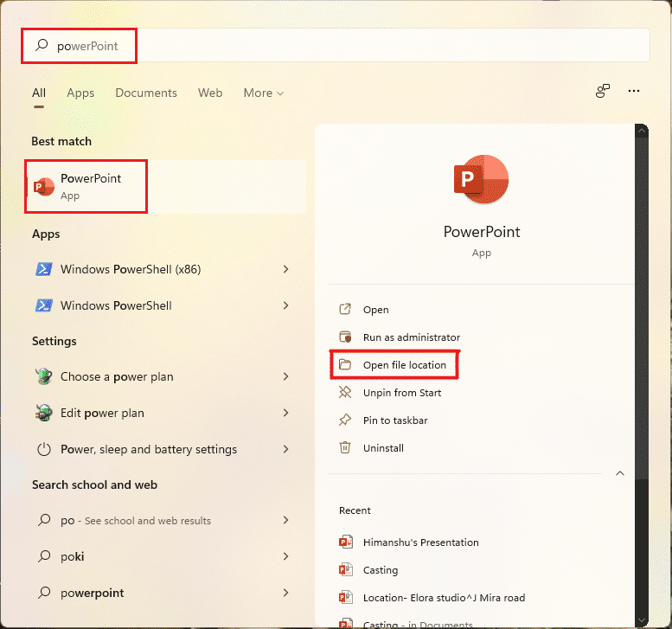Click the Run as administrator shield icon
The height and width of the screenshot is (629, 672).
(x=345, y=337)
